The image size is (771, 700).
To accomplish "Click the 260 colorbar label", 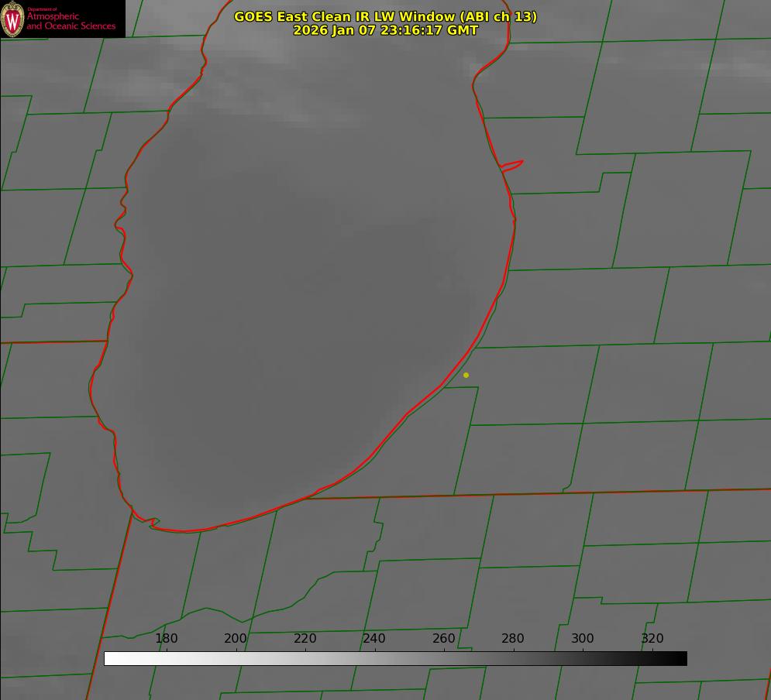I will (x=443, y=638).
